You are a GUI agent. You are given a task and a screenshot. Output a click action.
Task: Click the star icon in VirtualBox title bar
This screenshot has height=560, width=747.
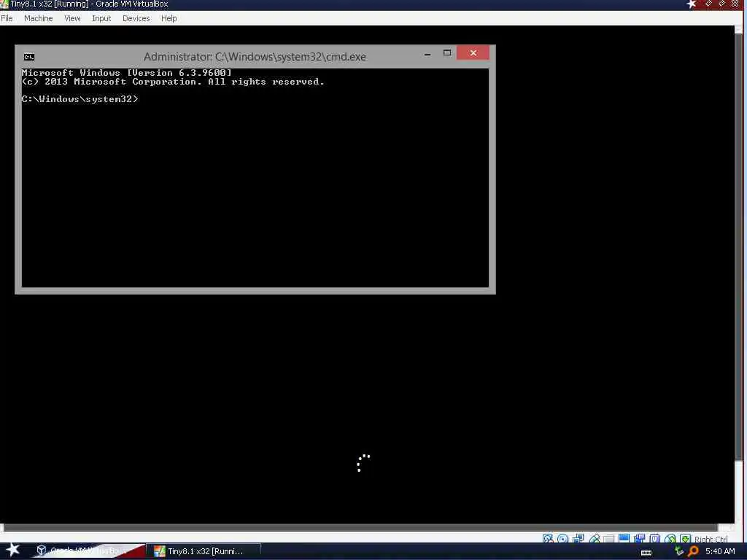point(692,4)
